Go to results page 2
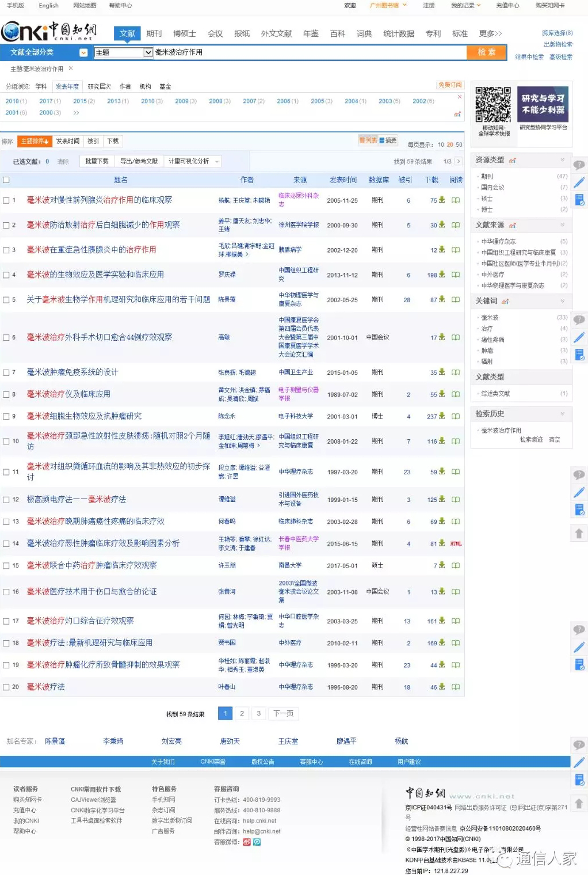 (x=242, y=713)
